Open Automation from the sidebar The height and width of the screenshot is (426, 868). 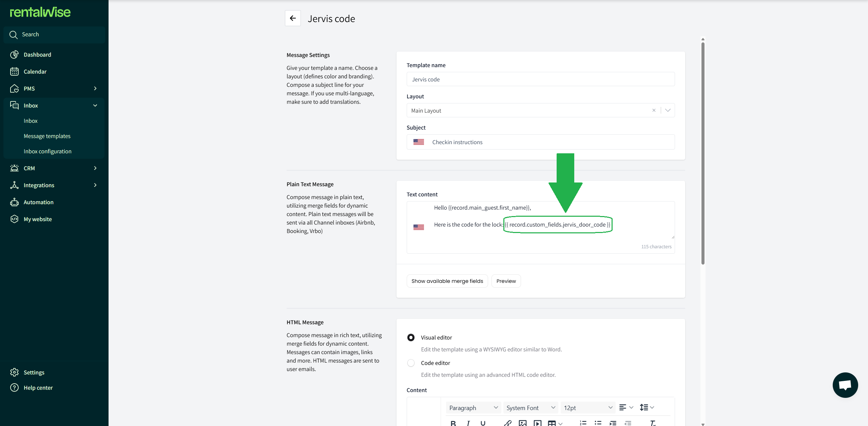(38, 202)
